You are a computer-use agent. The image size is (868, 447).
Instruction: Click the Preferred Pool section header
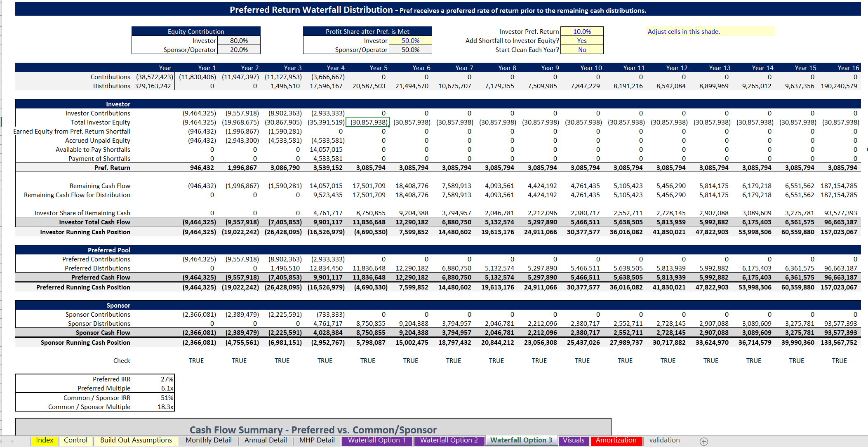[x=438, y=250]
